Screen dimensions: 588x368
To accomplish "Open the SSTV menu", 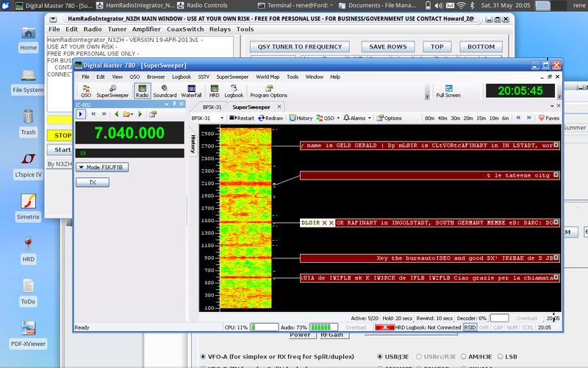I will click(204, 77).
